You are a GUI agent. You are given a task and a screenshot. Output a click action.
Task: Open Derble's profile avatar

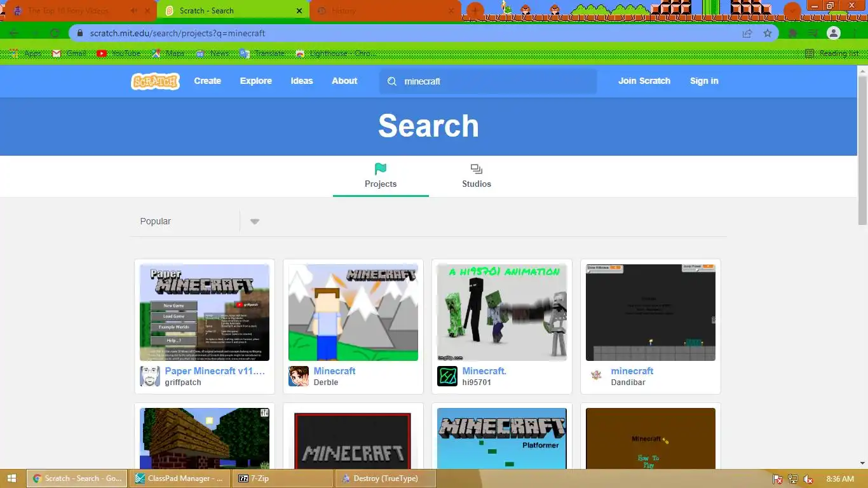coord(299,376)
